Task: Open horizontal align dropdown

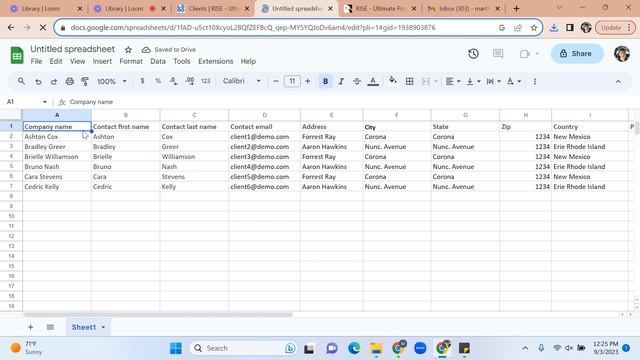Action: [x=453, y=81]
